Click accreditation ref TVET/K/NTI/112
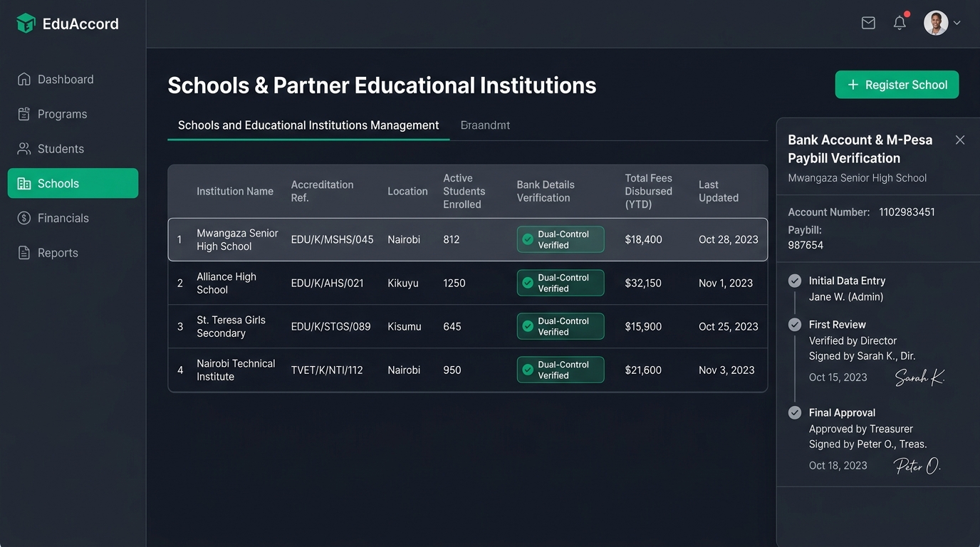 click(x=327, y=370)
